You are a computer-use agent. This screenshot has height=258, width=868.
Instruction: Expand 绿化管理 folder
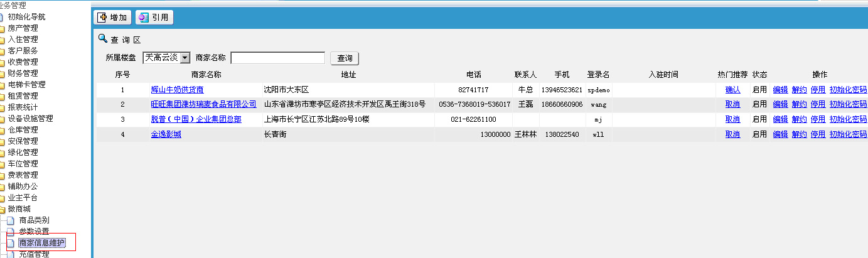(23, 153)
